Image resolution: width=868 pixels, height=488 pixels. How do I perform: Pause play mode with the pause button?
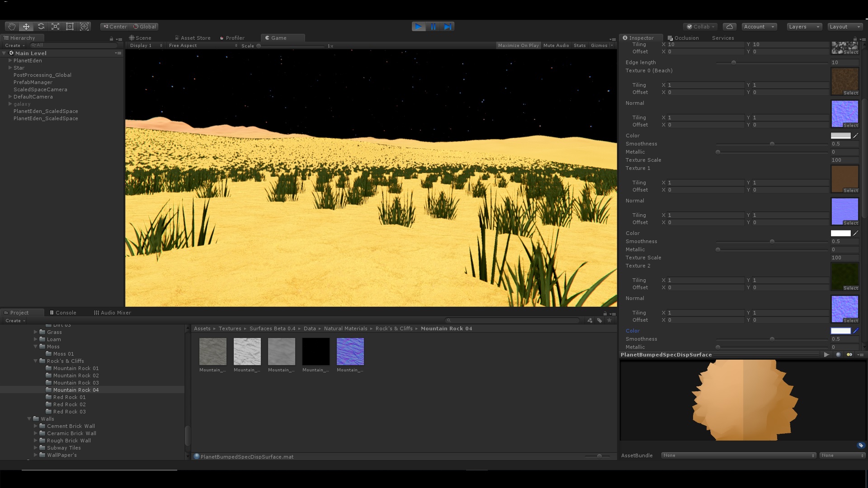tap(433, 26)
